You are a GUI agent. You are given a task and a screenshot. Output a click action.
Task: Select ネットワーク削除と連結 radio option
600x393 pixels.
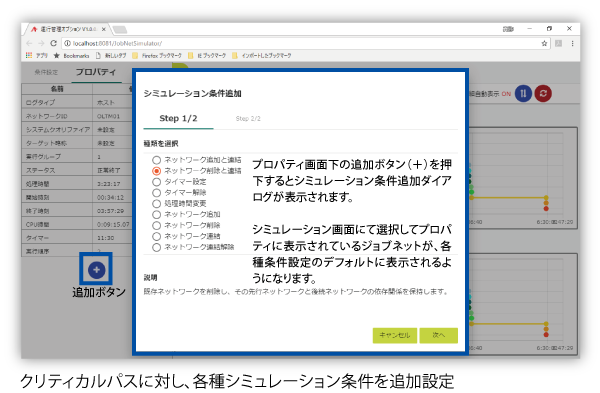(156, 171)
